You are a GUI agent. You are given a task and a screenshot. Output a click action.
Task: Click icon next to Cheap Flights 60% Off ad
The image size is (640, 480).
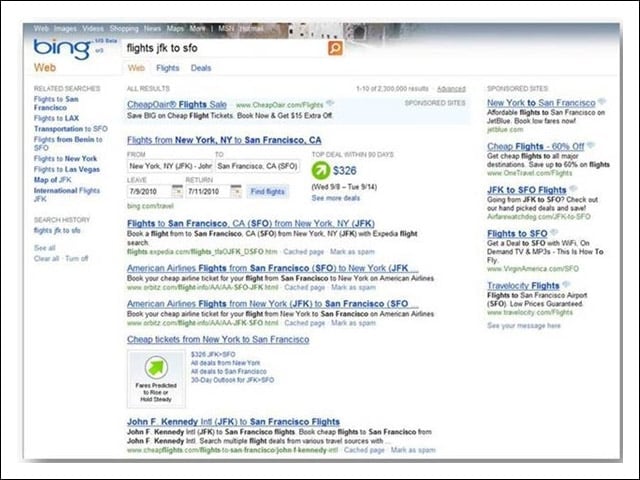click(590, 145)
